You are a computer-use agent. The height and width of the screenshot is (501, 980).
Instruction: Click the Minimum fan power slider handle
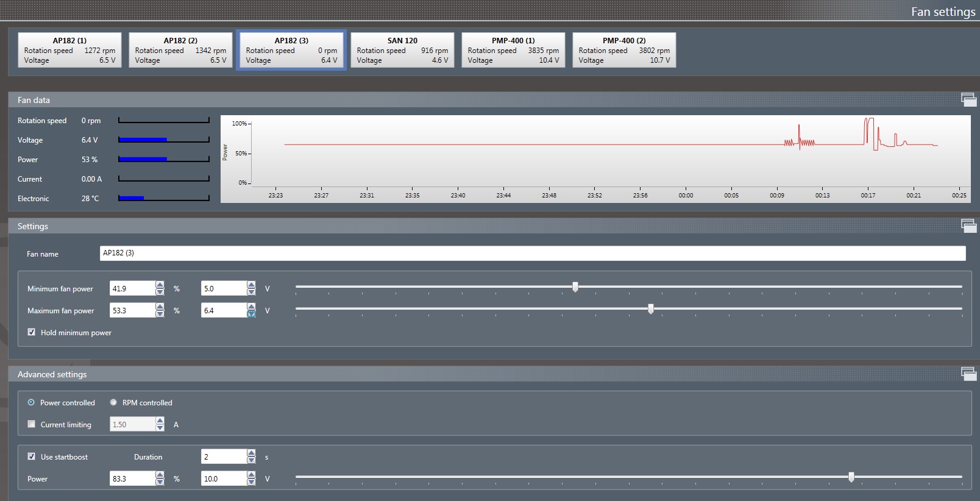click(575, 287)
